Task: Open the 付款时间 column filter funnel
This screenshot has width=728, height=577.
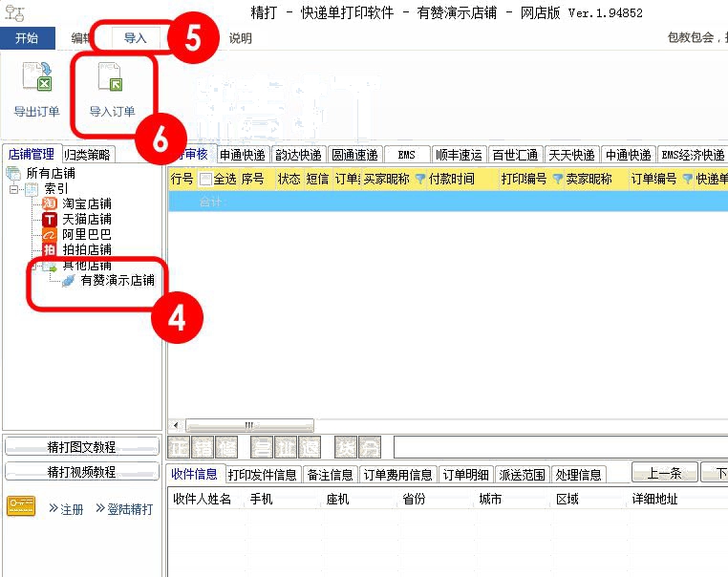Action: click(419, 180)
